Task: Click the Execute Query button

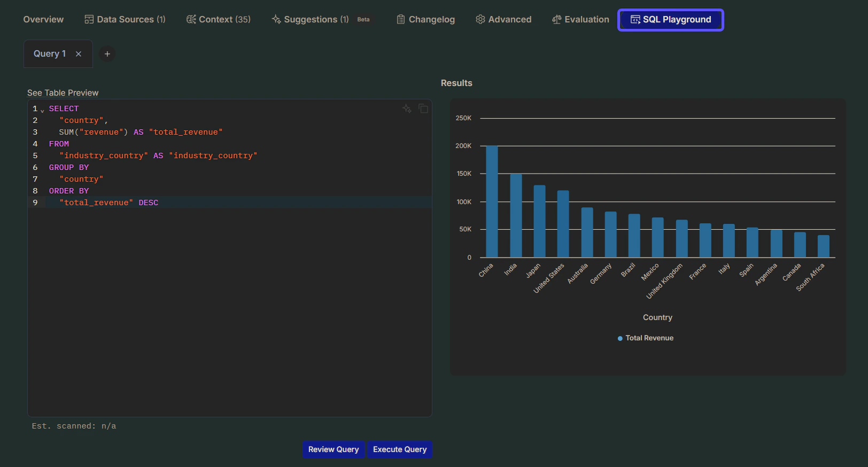Action: [400, 449]
